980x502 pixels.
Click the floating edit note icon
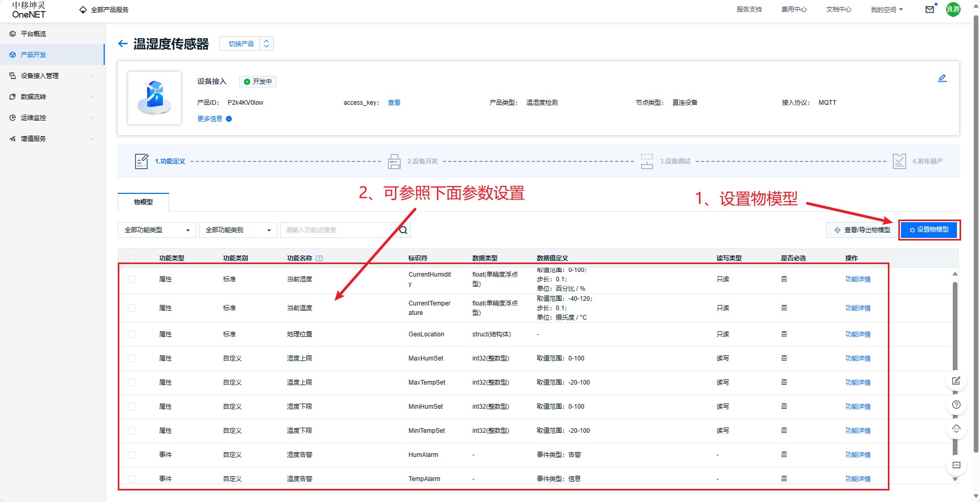956,380
